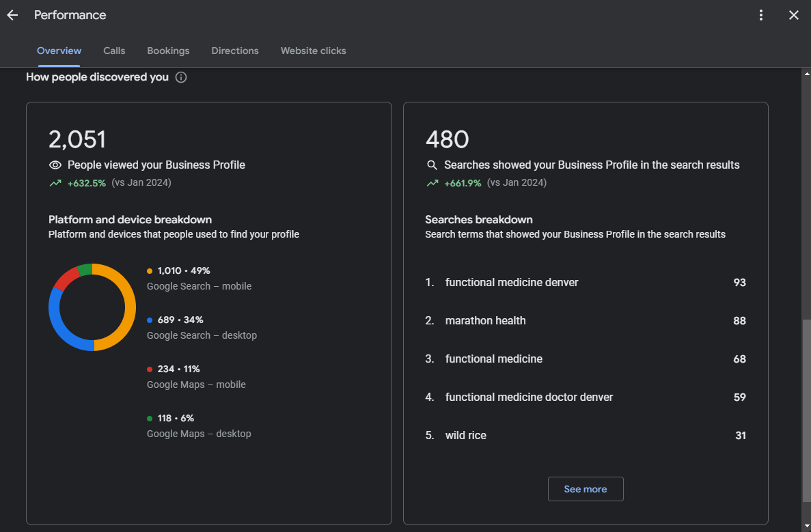Open the Website clicks tab

314,51
